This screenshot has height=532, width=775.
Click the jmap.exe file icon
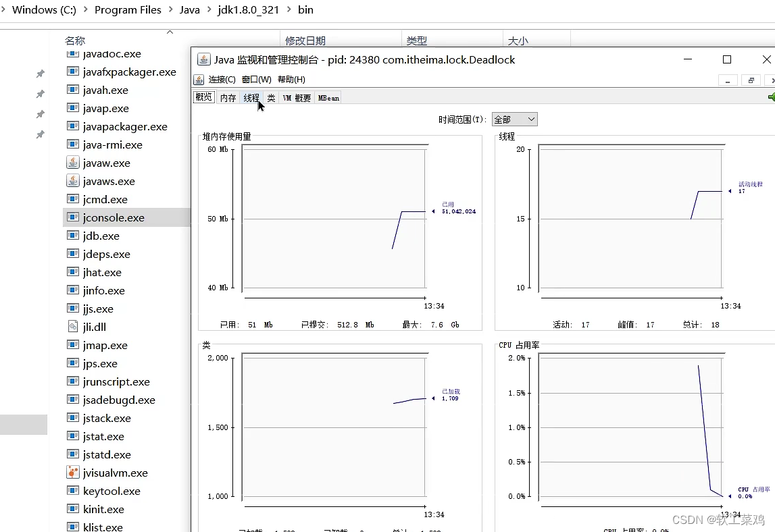tap(73, 345)
